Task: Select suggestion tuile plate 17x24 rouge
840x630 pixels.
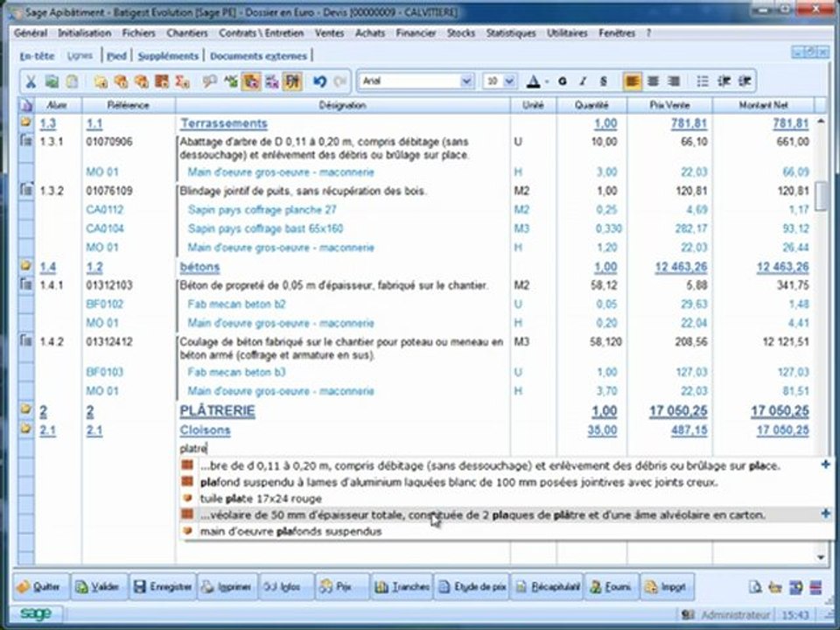Action: click(261, 499)
